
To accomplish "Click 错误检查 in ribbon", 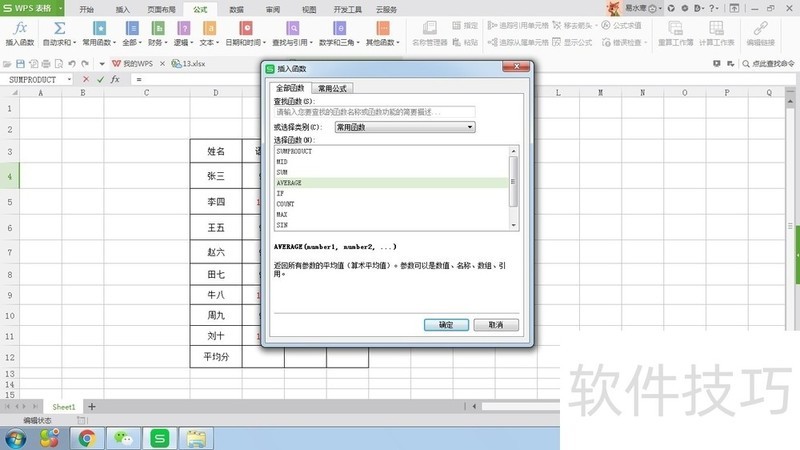I will pos(623,42).
